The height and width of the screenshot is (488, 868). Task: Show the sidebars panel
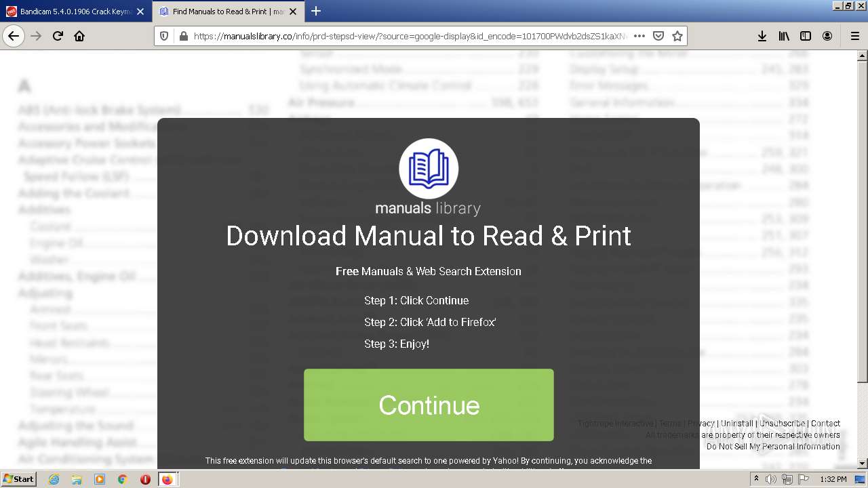(806, 36)
